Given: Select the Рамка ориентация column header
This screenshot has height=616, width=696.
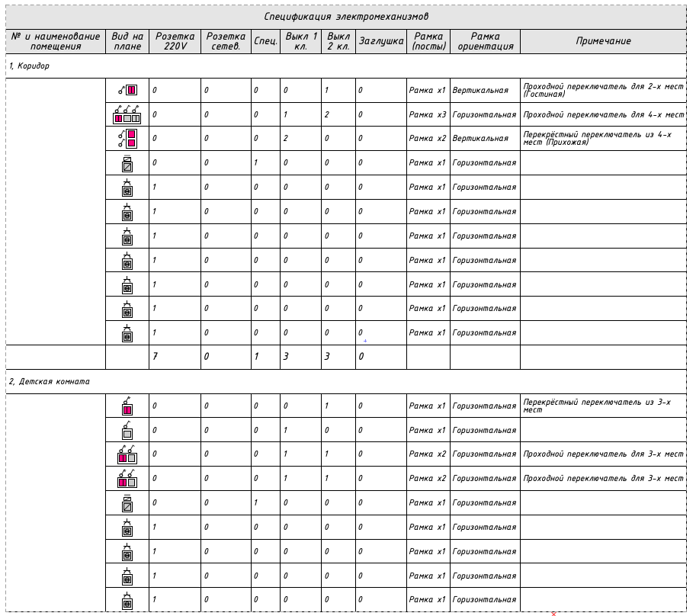Looking at the screenshot, I should pyautogui.click(x=485, y=41).
